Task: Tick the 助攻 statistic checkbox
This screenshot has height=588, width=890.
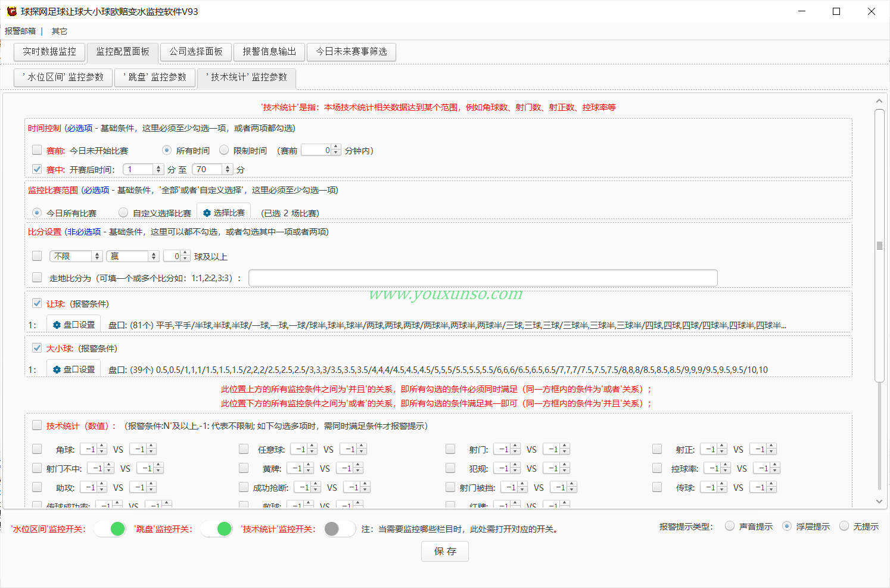Action: (x=37, y=487)
